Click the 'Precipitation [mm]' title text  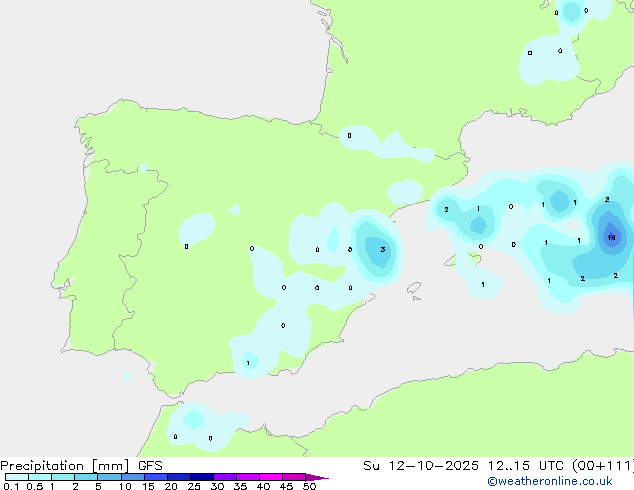point(65,466)
